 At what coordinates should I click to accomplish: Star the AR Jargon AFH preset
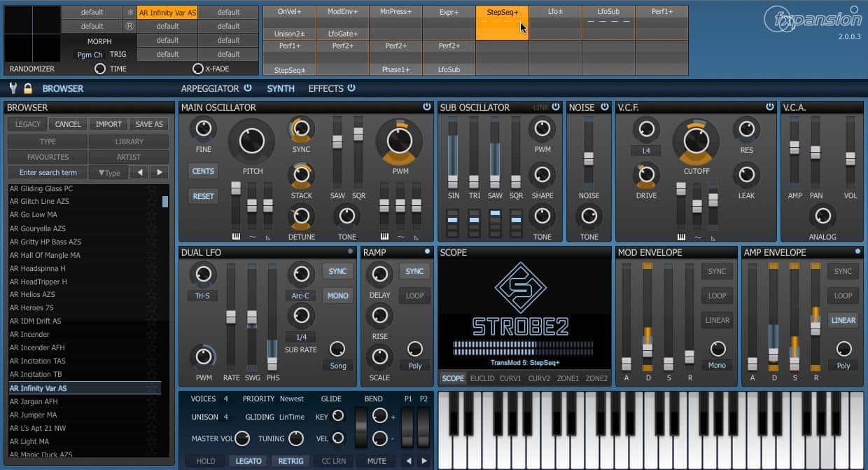tap(150, 402)
